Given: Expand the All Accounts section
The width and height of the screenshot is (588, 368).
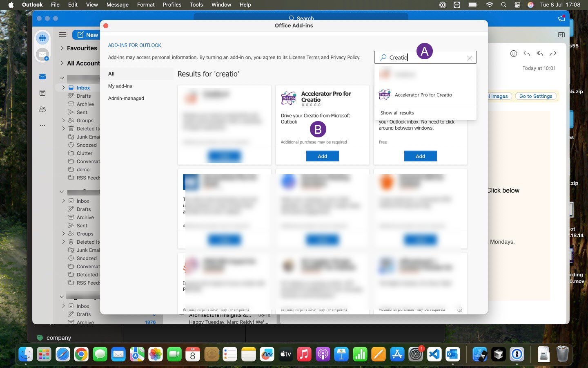Looking at the screenshot, I should coord(62,63).
